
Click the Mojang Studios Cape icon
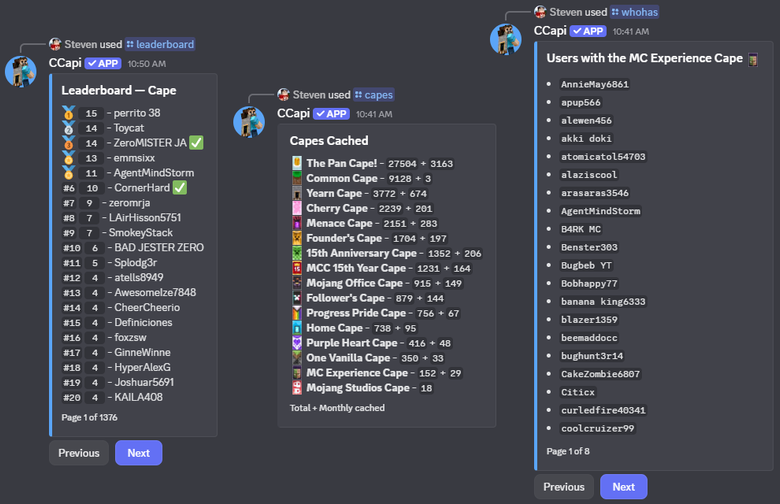click(297, 388)
